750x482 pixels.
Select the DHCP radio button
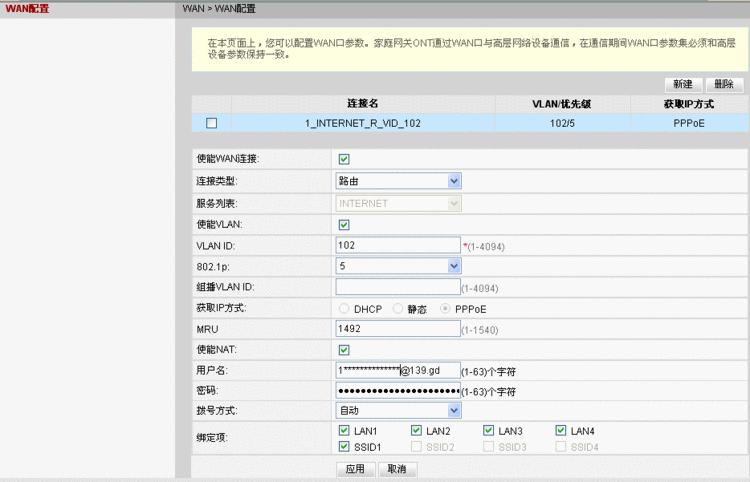click(x=344, y=309)
